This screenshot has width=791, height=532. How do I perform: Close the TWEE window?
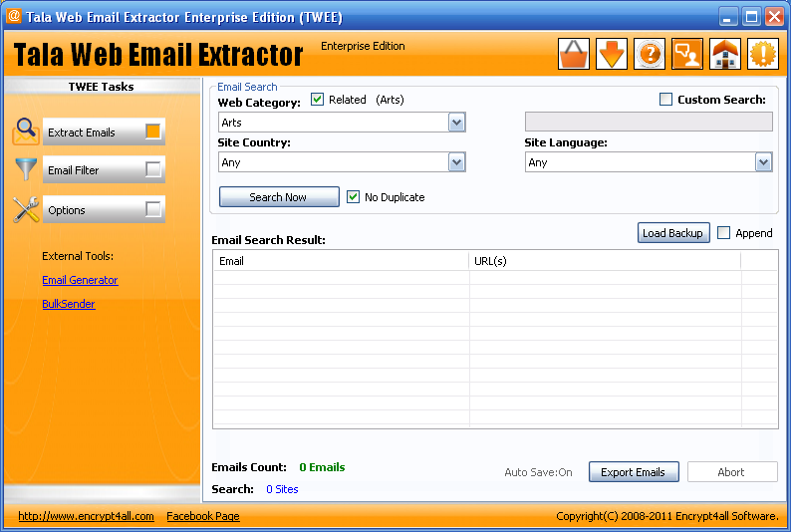(x=774, y=17)
